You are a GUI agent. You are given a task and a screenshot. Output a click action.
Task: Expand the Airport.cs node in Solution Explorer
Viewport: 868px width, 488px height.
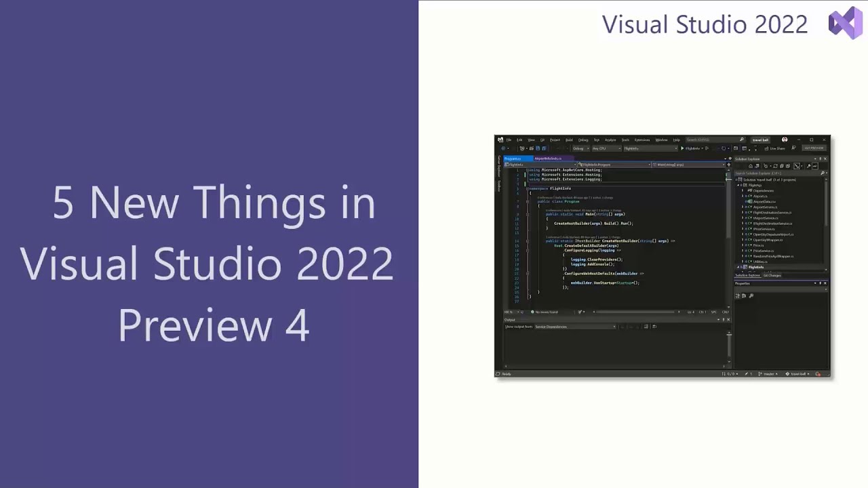click(x=743, y=196)
